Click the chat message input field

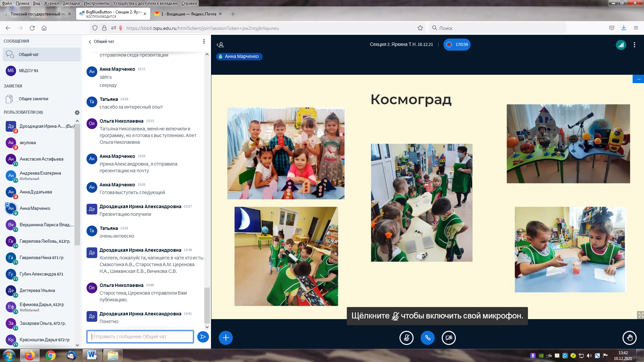[x=140, y=337]
